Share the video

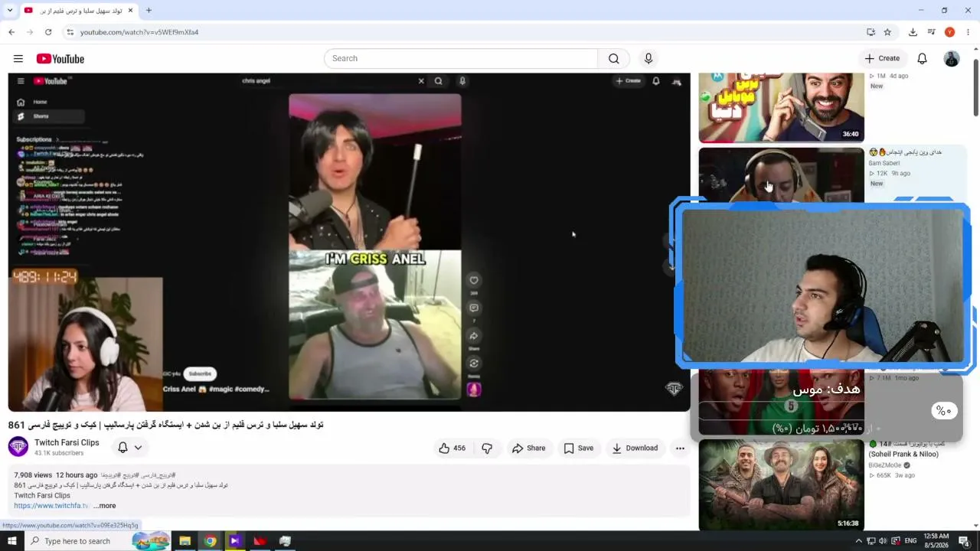click(529, 448)
